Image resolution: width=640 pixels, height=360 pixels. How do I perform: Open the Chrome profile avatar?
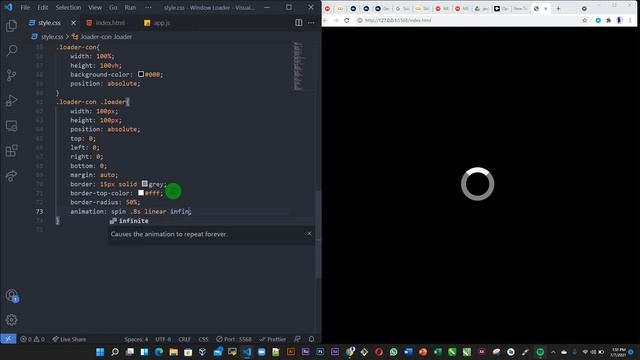[x=619, y=20]
